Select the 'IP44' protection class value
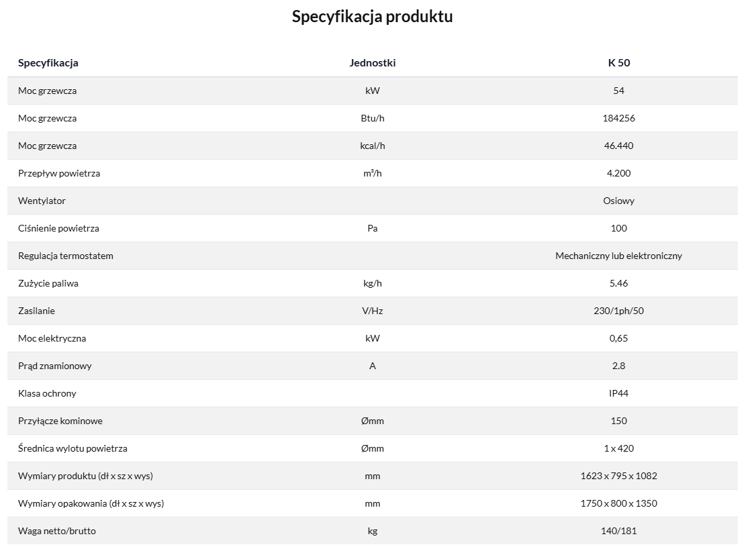This screenshot has width=756, height=557. pos(618,393)
